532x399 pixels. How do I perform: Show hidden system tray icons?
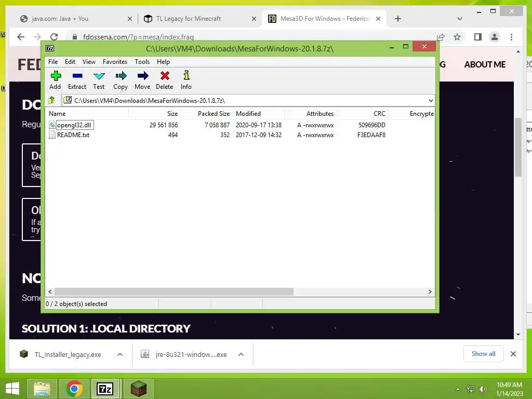(x=458, y=389)
